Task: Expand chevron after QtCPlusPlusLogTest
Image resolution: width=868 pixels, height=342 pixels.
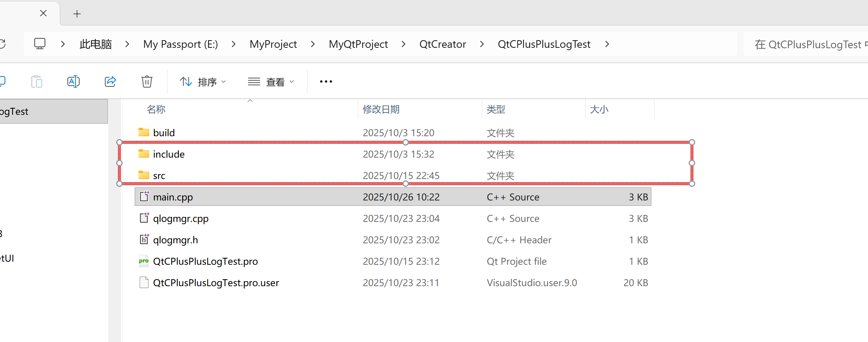Action: coord(607,44)
